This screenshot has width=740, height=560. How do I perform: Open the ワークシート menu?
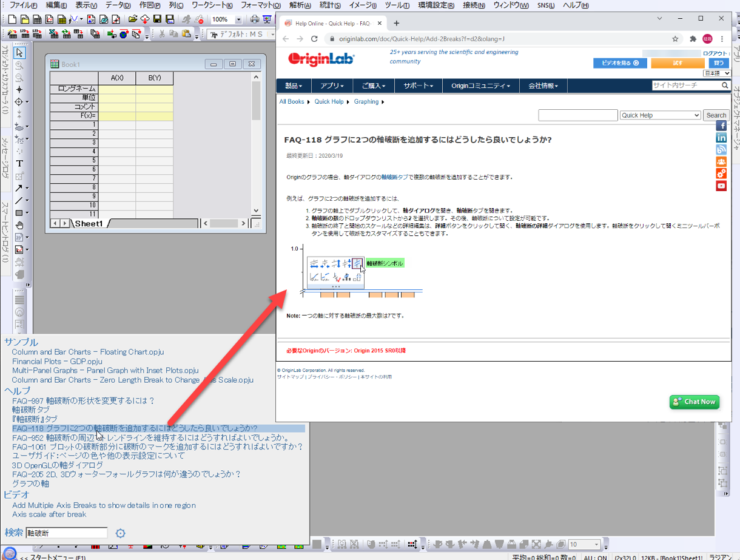coord(212,5)
